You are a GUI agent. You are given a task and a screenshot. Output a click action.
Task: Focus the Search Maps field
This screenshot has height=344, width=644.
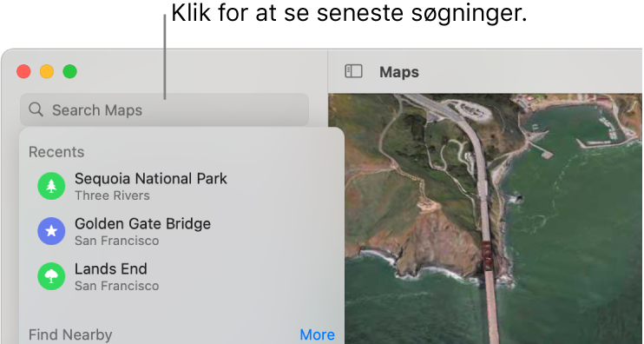pyautogui.click(x=164, y=109)
